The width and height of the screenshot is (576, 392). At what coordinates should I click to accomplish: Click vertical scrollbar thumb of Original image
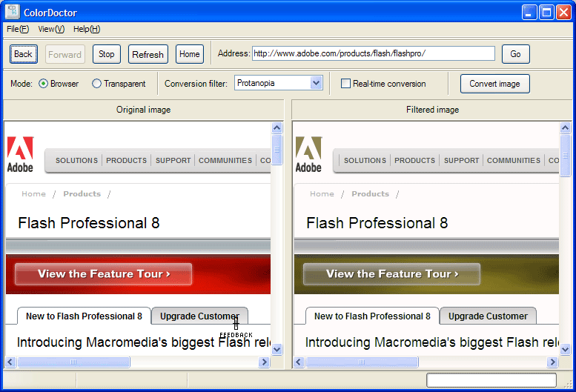coord(277,150)
